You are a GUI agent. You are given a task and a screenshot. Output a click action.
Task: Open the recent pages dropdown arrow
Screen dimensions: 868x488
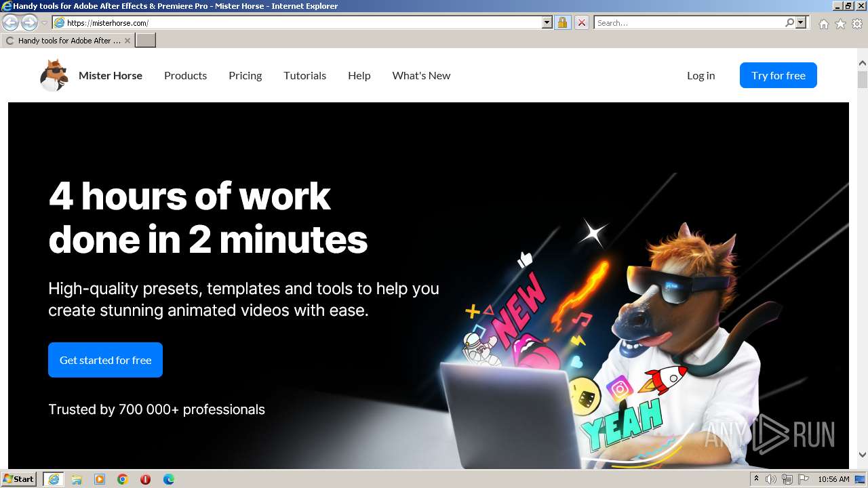click(44, 23)
